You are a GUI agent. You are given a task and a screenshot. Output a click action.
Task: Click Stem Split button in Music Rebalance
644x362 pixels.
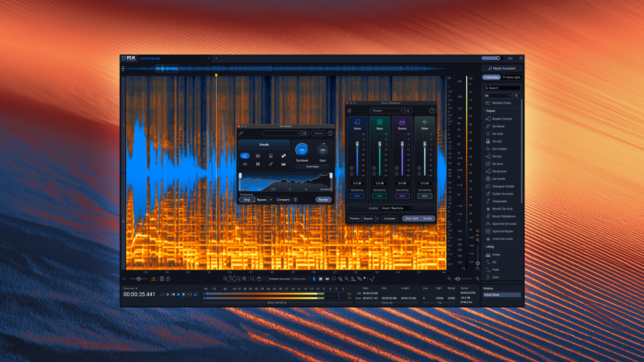tap(412, 218)
